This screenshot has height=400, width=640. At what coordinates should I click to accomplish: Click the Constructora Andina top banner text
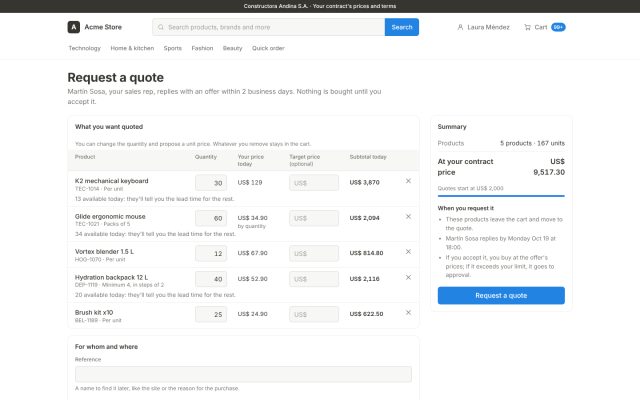click(320, 6)
